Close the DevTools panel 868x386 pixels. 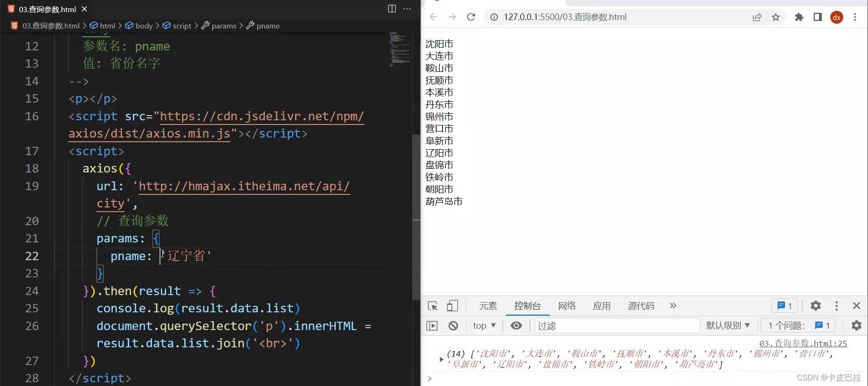tap(856, 306)
